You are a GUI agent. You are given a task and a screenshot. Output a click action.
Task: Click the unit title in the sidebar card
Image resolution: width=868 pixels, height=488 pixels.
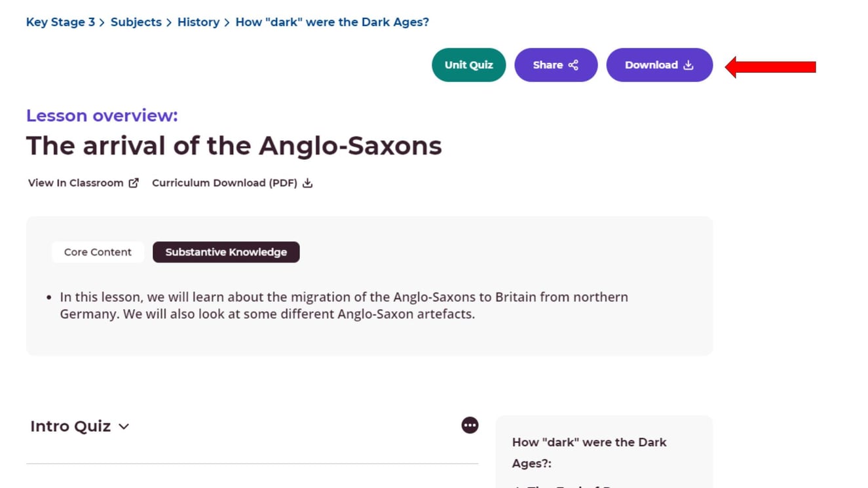click(x=589, y=452)
